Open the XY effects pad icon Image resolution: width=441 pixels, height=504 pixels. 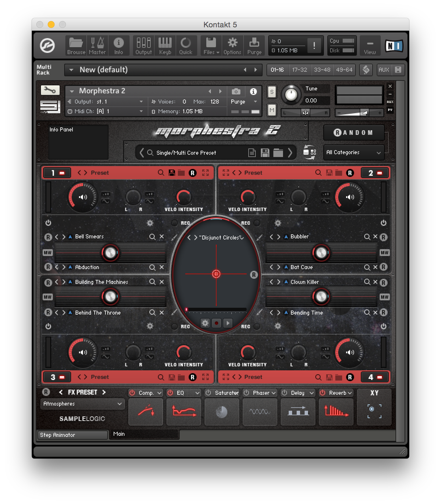[374, 412]
